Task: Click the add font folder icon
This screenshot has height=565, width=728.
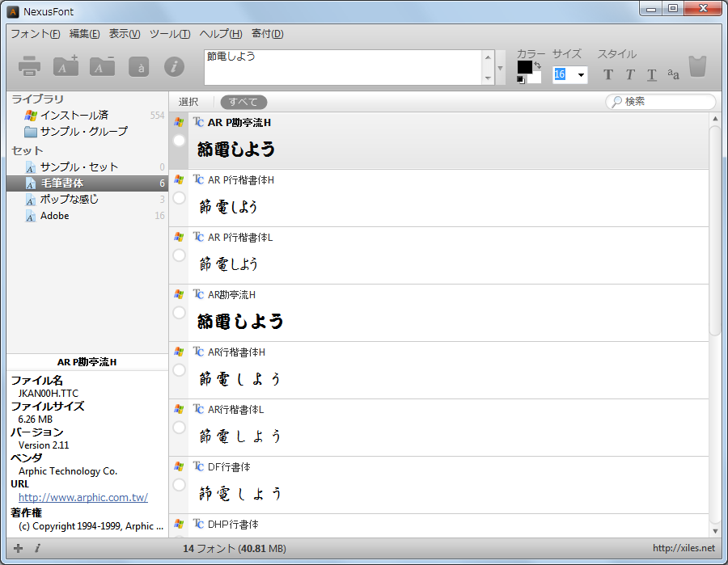Action: pyautogui.click(x=66, y=65)
